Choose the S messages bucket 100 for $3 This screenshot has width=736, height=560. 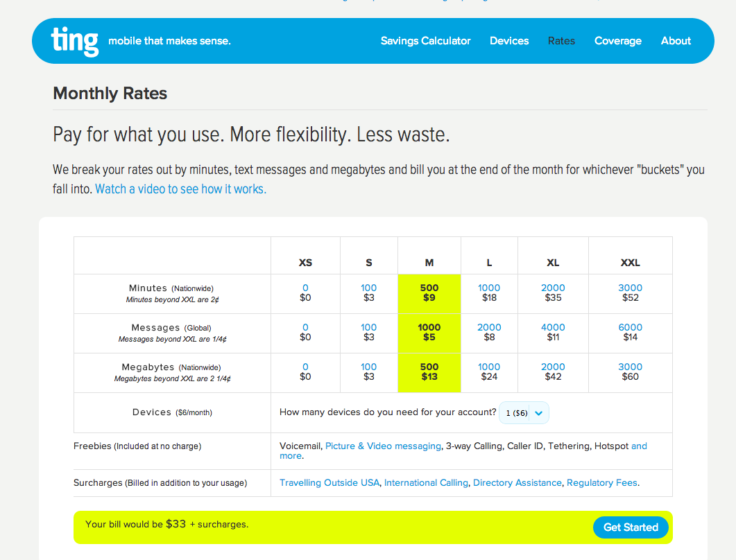pyautogui.click(x=369, y=332)
